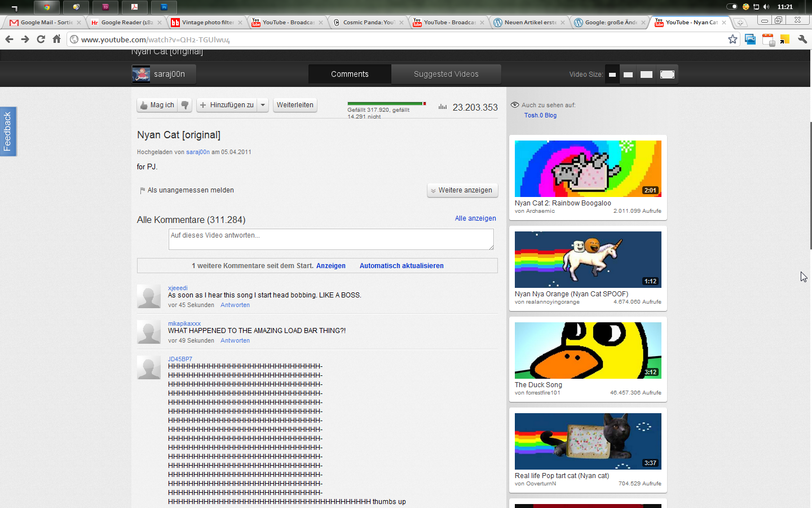Expand description with 'Weitere anzeigen'
The image size is (812, 508).
click(462, 190)
